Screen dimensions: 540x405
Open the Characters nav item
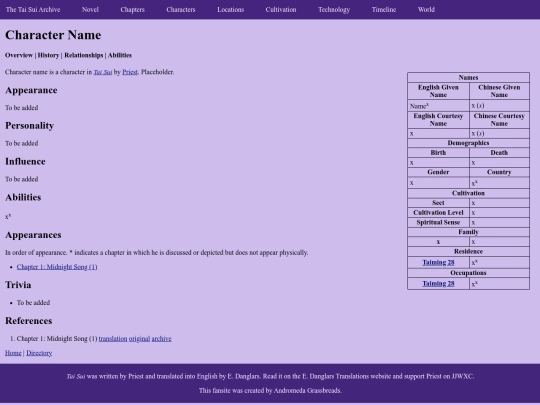click(181, 10)
